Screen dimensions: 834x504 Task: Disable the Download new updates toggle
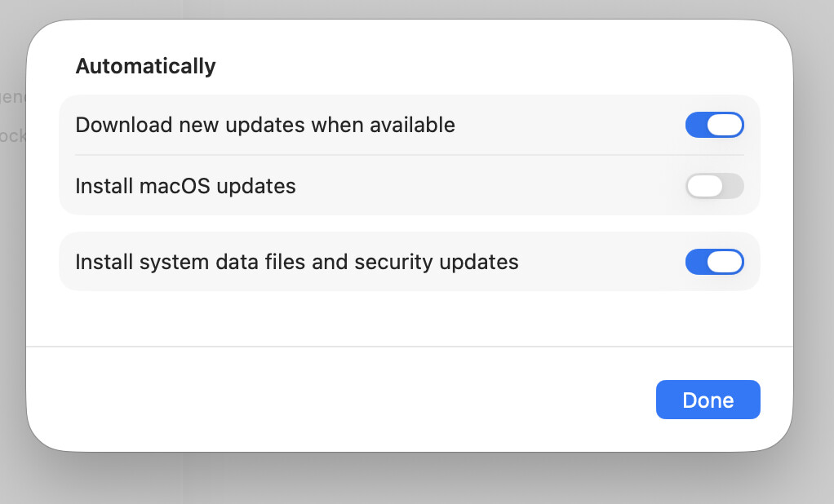[x=714, y=125]
